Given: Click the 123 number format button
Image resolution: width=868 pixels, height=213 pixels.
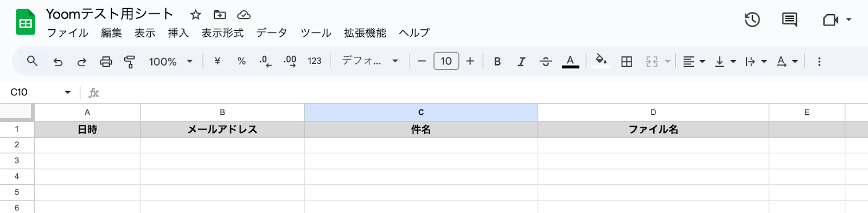Looking at the screenshot, I should point(315,61).
